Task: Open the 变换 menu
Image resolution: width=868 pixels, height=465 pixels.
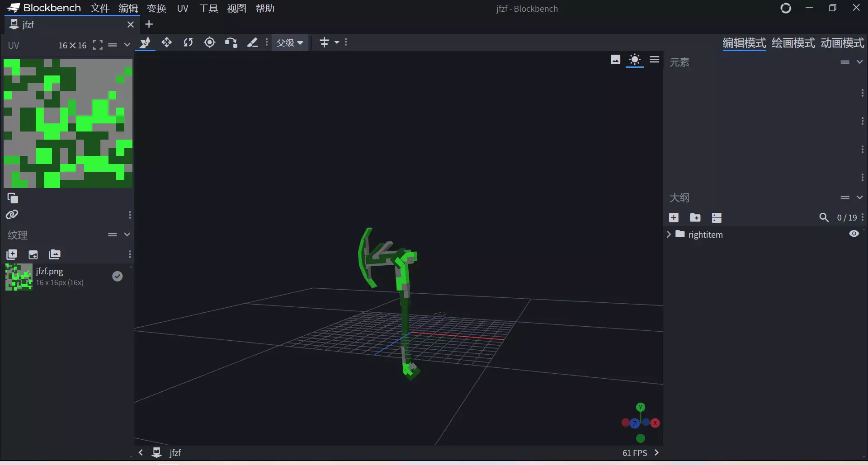Action: [x=156, y=8]
